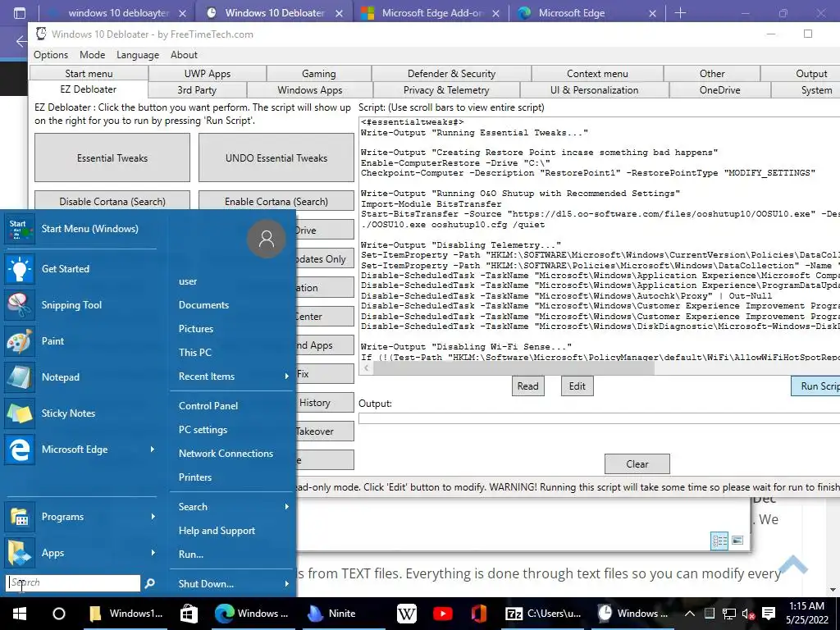Viewport: 840px width, 630px height.
Task: Open Windows1... folder on taskbar
Action: [126, 614]
